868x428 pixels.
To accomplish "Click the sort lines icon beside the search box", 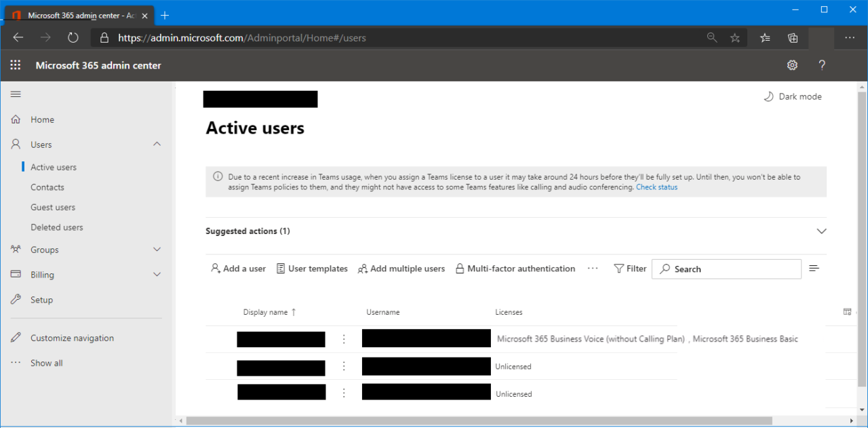I will point(814,268).
